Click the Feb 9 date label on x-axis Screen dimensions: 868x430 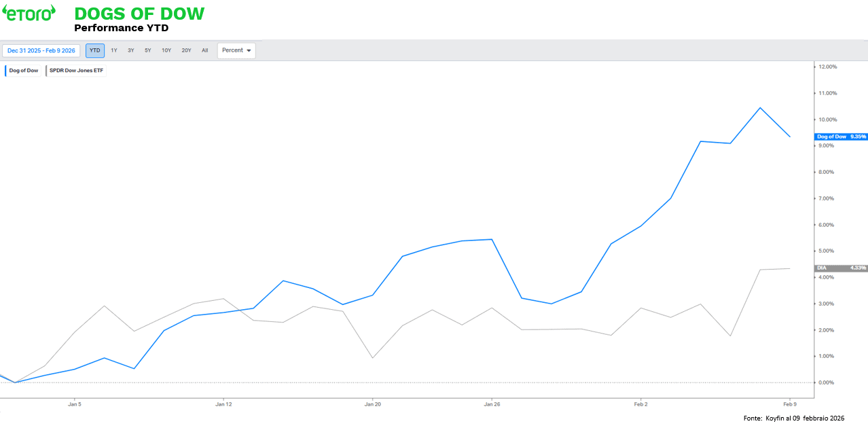point(790,404)
